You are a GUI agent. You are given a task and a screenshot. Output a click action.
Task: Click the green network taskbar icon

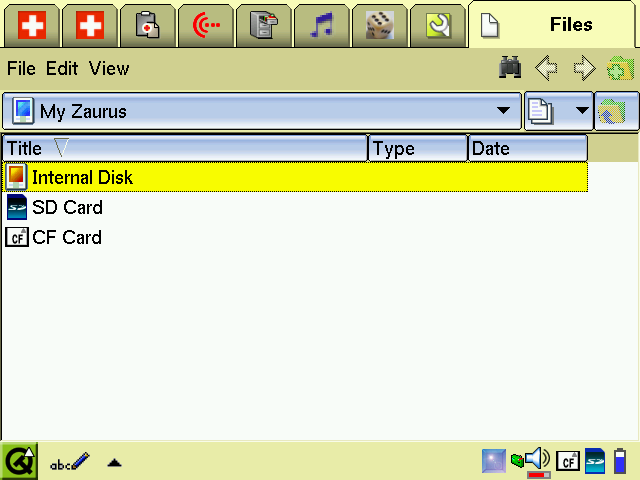(x=517, y=461)
